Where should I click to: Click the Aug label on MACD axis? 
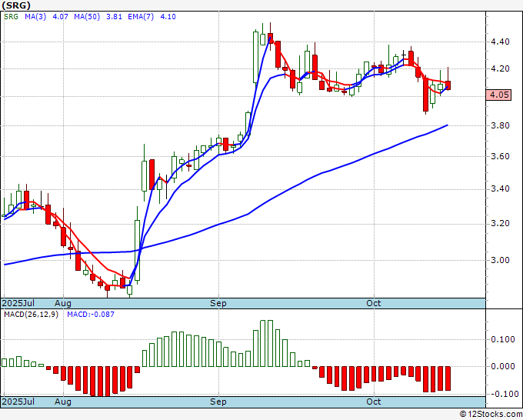63,402
